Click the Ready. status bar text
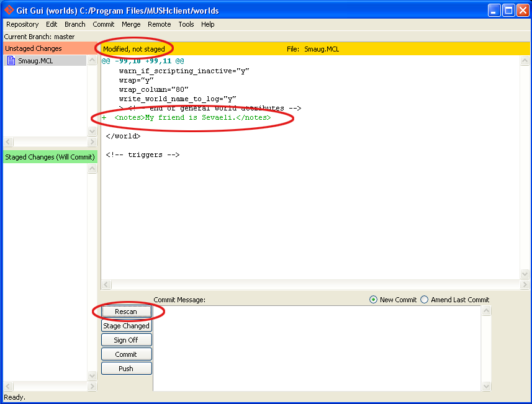This screenshot has height=404, width=532. point(15,397)
